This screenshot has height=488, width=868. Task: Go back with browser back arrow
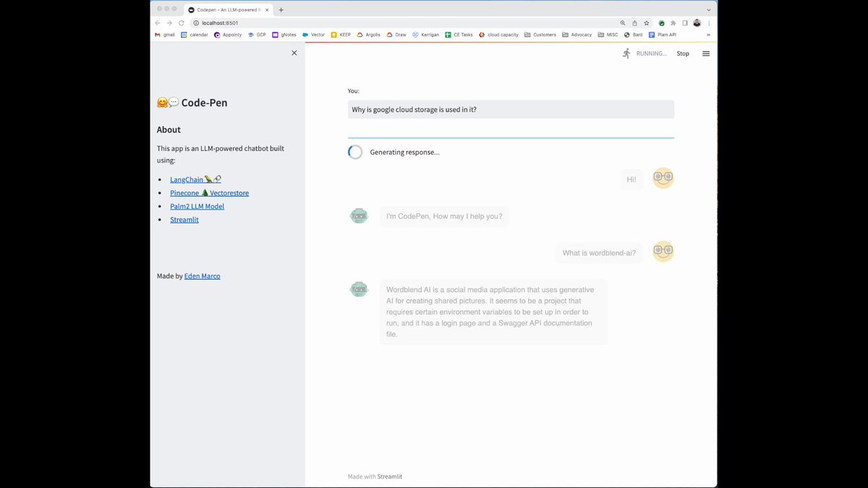pos(158,22)
